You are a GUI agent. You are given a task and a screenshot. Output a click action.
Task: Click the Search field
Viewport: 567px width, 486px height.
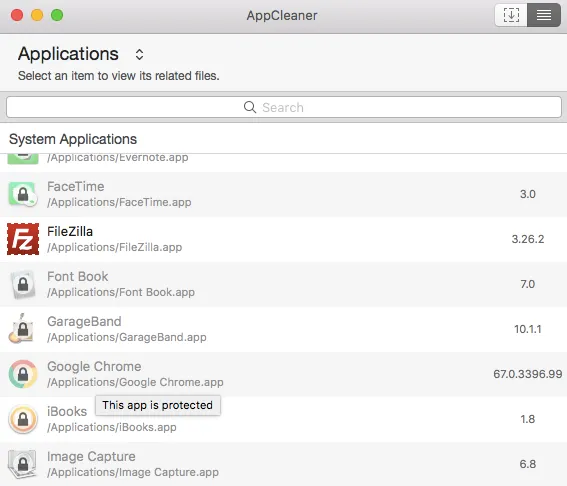pos(284,107)
